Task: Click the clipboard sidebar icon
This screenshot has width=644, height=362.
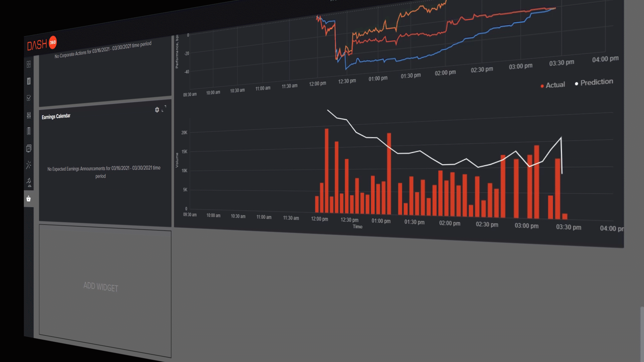Action: point(29,131)
